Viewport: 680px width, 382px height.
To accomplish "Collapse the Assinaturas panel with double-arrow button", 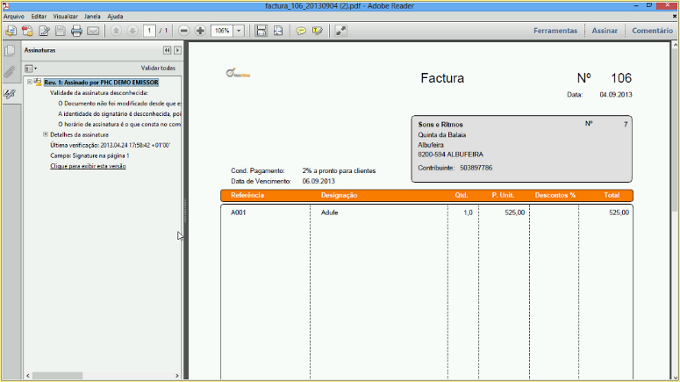I will (167, 50).
